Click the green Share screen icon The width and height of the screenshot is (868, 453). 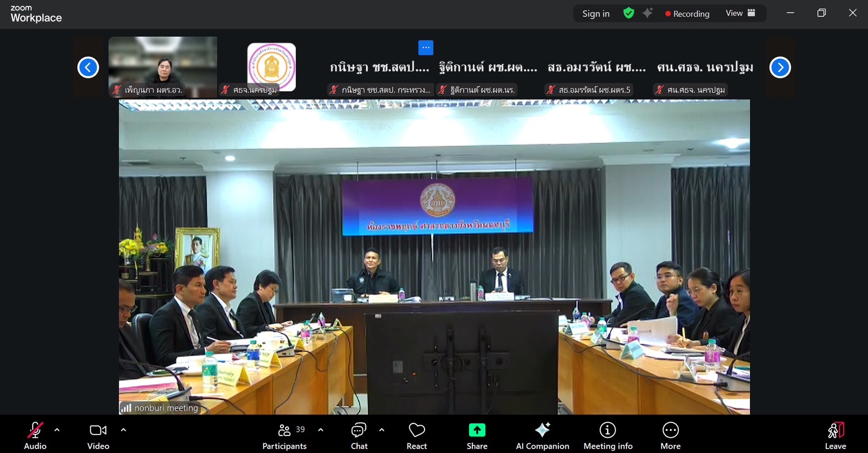(477, 430)
